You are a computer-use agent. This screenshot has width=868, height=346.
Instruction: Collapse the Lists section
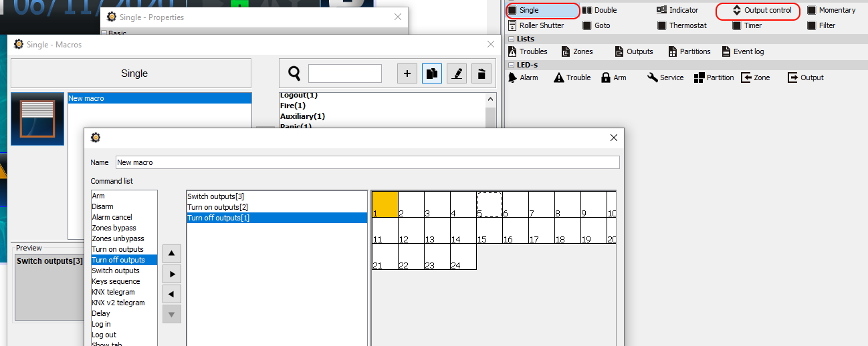pyautogui.click(x=512, y=39)
